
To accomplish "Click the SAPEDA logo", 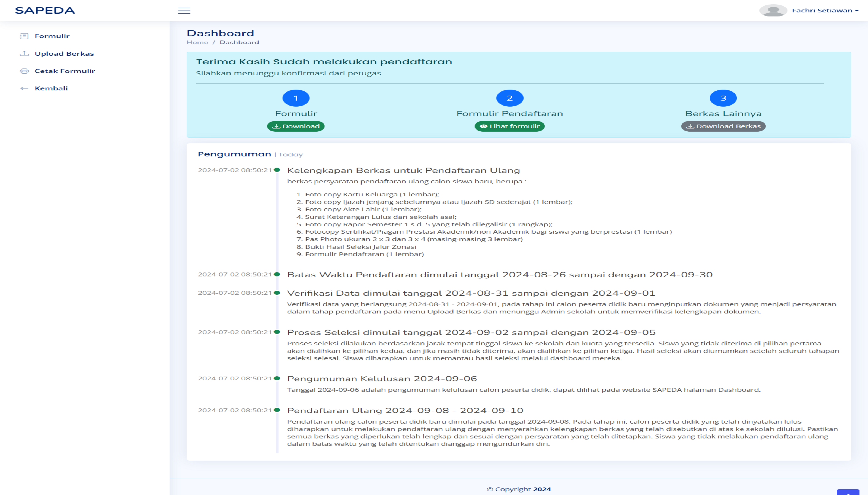I will [x=45, y=11].
